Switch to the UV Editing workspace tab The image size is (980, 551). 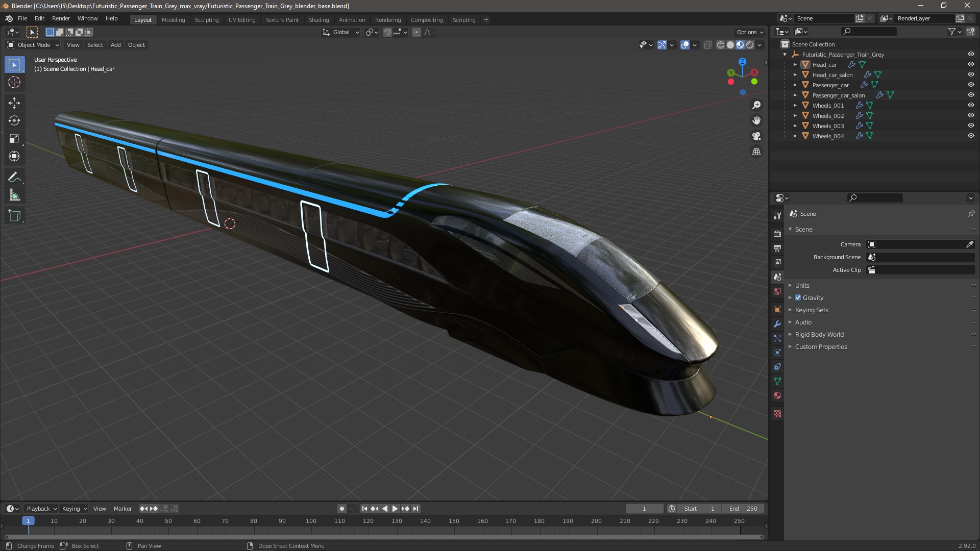point(241,20)
